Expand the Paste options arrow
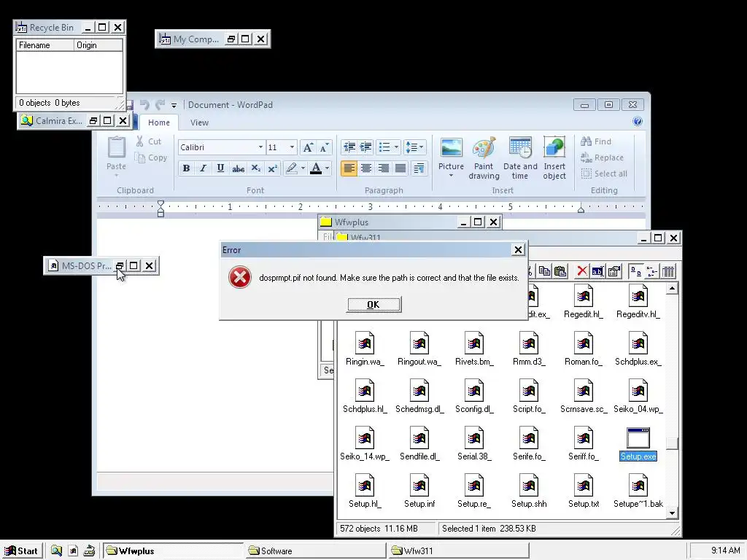 [116, 176]
